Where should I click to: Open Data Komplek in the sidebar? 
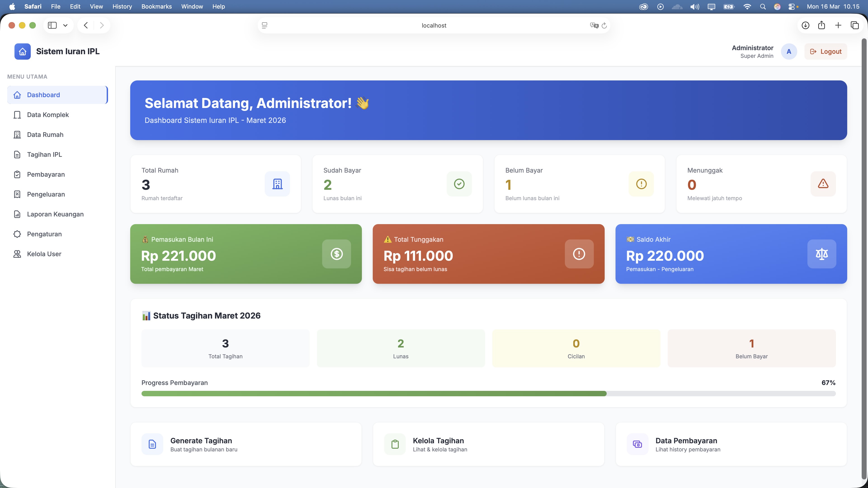click(58, 115)
